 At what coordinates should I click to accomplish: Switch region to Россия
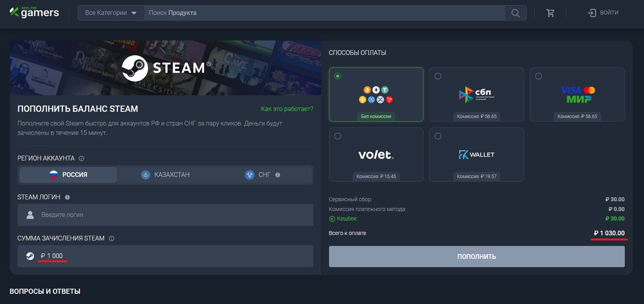68,175
